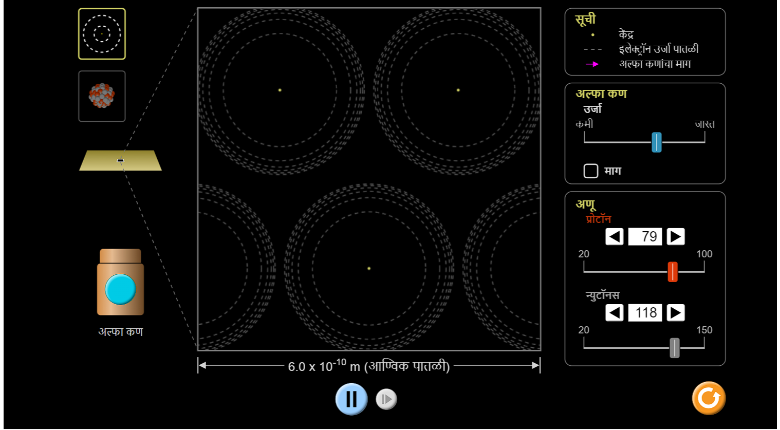Enable the alpha particle trace checkbox
The width and height of the screenshot is (780, 430).
pos(591,171)
